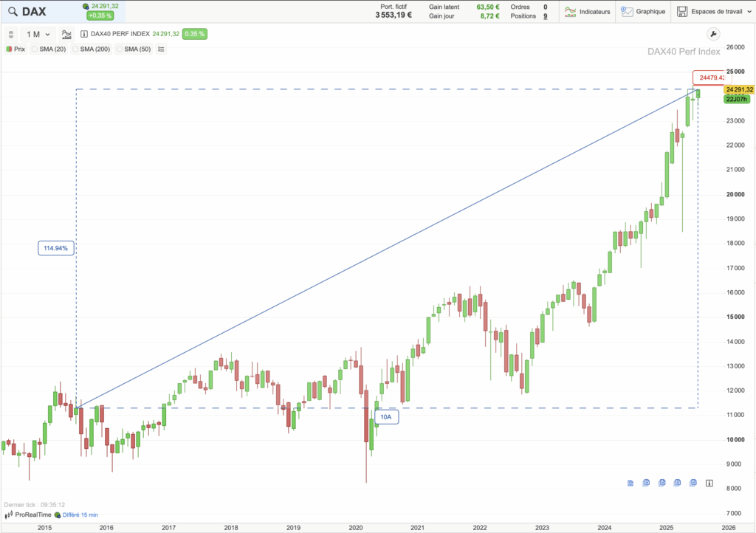Select the 10A duration label

click(x=386, y=417)
